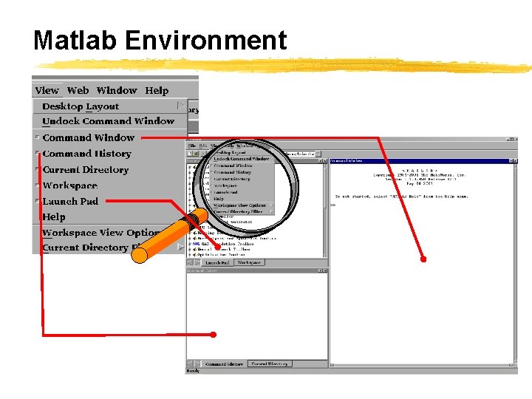Click the Command Window vertical scrollbar
Image resolution: width=532 pixels, height=399 pixels.
[x=515, y=263]
